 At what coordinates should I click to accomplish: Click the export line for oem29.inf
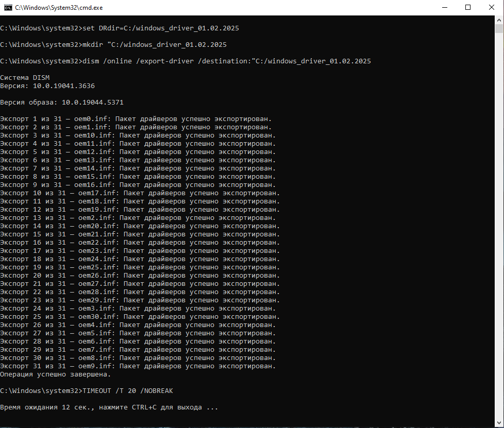[140, 300]
